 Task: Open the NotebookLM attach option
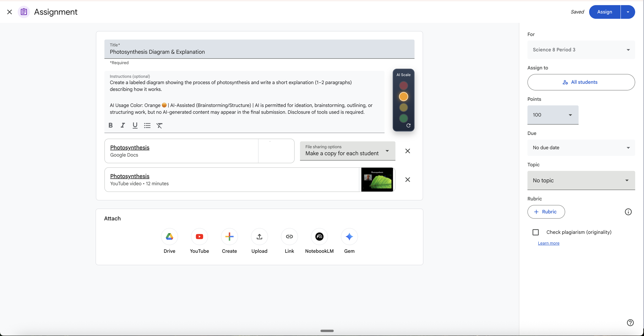coord(319,237)
